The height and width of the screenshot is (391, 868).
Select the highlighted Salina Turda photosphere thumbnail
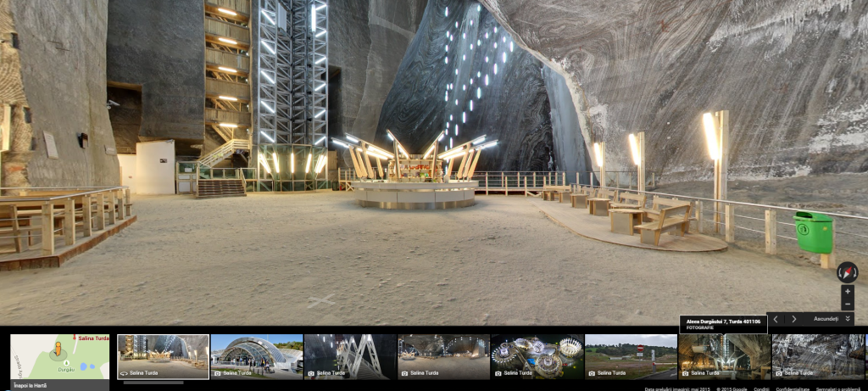tap(164, 357)
